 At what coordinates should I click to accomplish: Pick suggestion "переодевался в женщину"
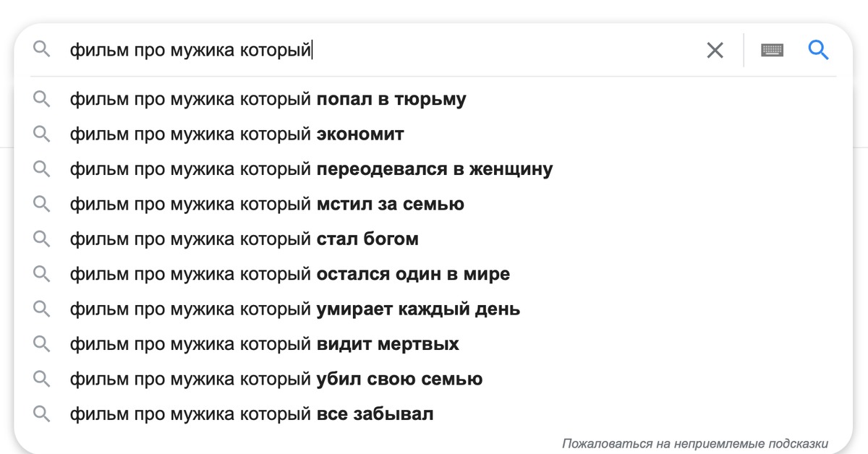311,169
